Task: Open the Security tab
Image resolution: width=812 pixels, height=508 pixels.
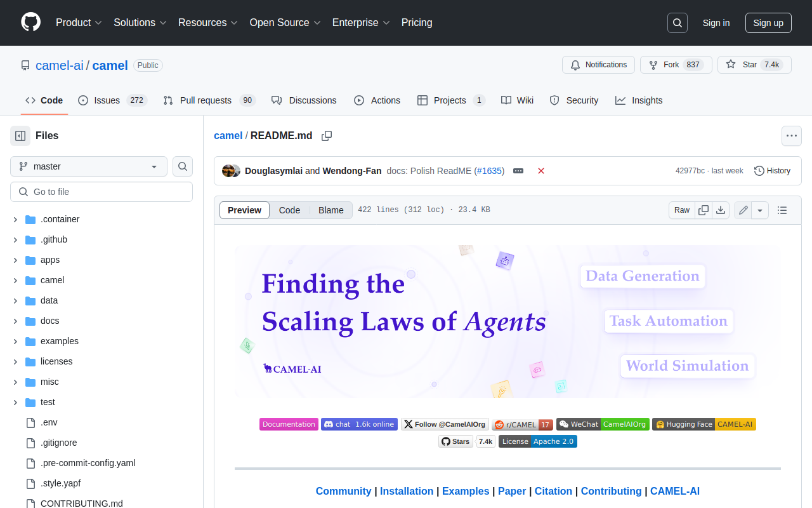Action: (x=573, y=100)
